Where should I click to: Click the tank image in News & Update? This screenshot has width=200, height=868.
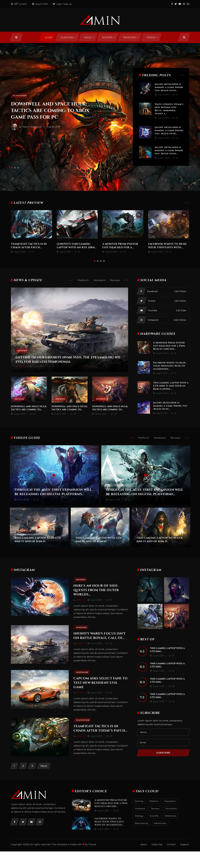(69, 330)
